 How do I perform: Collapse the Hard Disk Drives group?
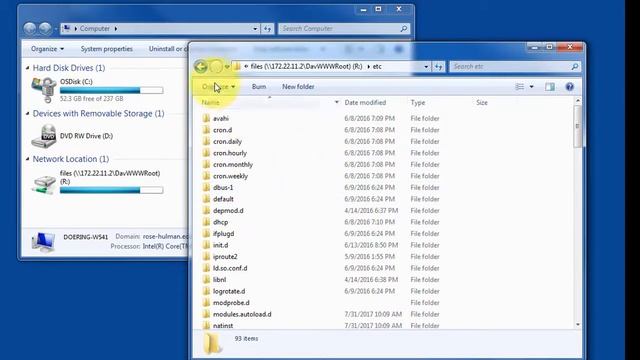[28, 68]
